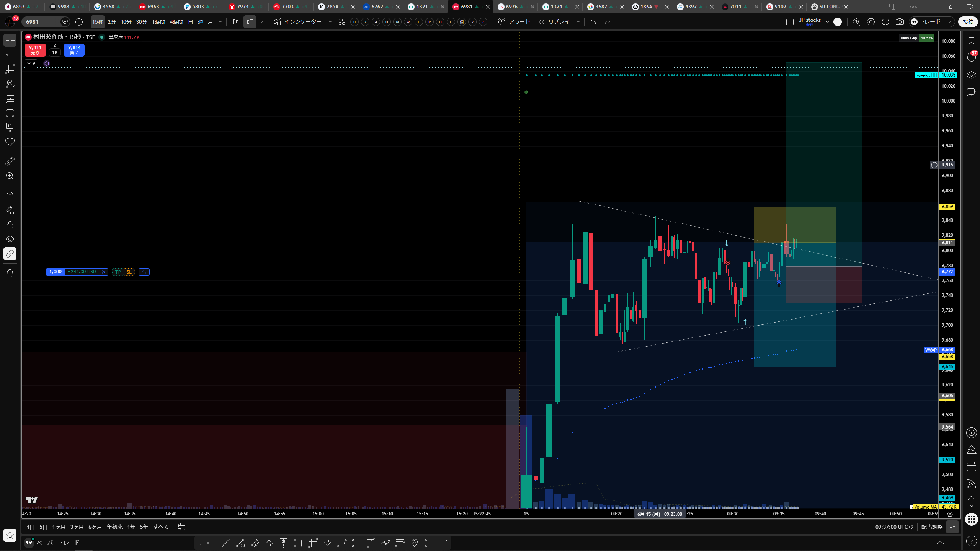Collapse the indicator legend with 9
Viewport: 980px width, 551px height.
click(x=31, y=63)
